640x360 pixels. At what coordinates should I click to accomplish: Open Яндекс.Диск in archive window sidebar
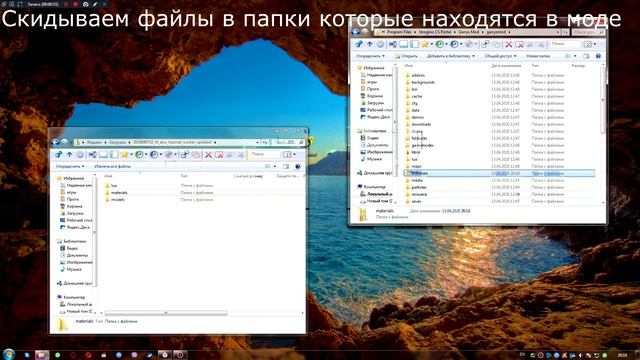click(x=75, y=227)
